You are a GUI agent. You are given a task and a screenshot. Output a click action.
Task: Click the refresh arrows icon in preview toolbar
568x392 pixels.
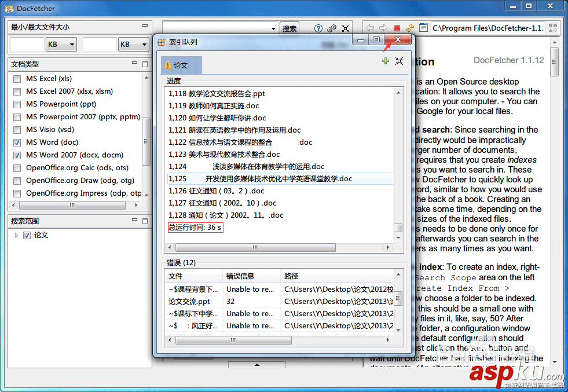pyautogui.click(x=409, y=28)
